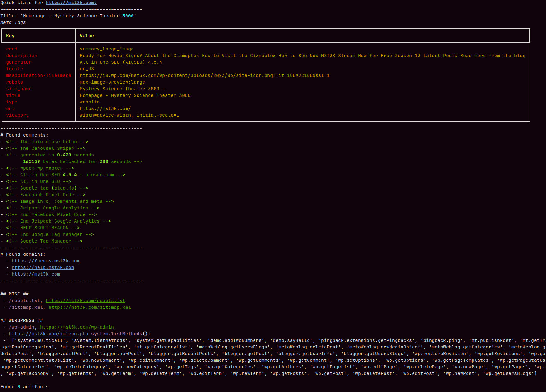
Task: Click the 'wpcom_wp_footer' comment
Action: [x=40, y=168]
